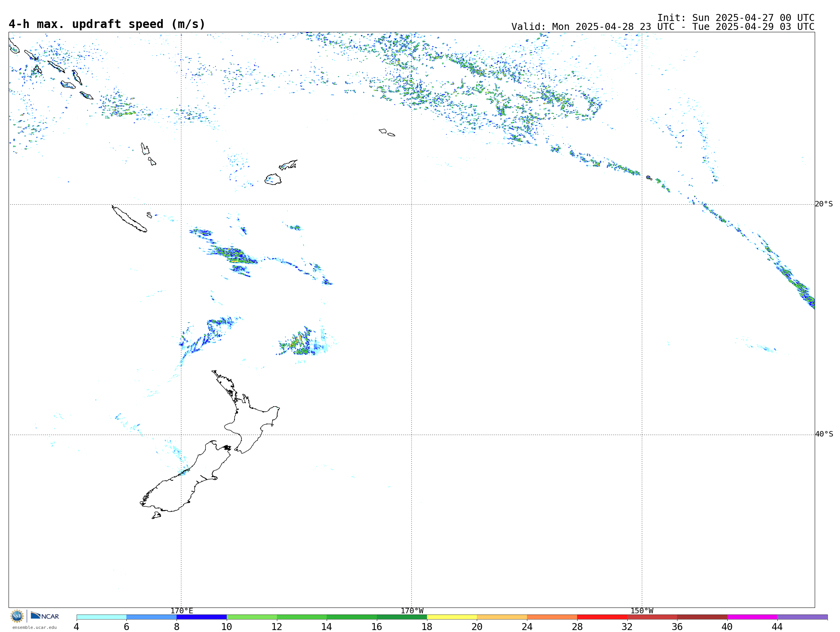Click the NSF logo icon

(17, 616)
